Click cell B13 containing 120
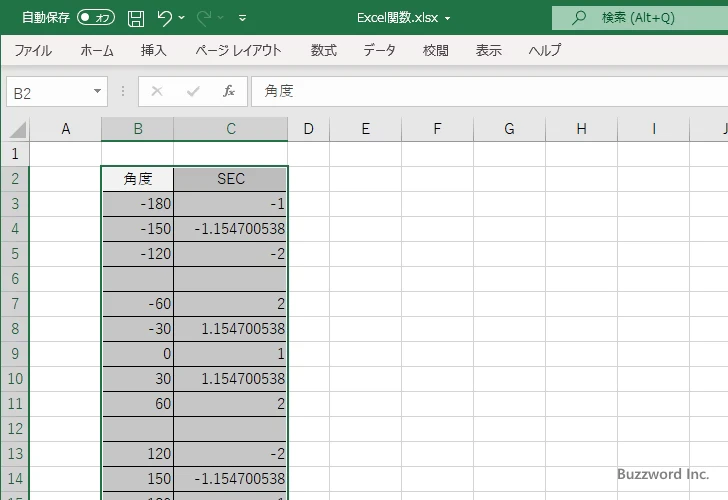728x500 pixels. (137, 454)
